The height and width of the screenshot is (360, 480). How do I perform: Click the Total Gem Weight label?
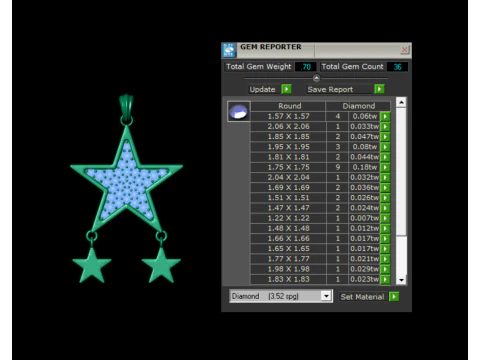pyautogui.click(x=258, y=67)
